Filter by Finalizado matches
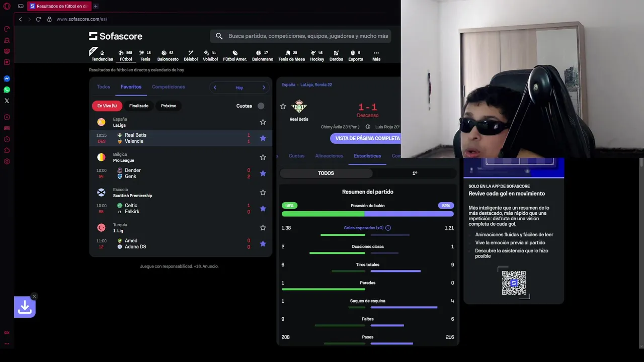Viewport: 644px width, 362px height. tap(139, 106)
